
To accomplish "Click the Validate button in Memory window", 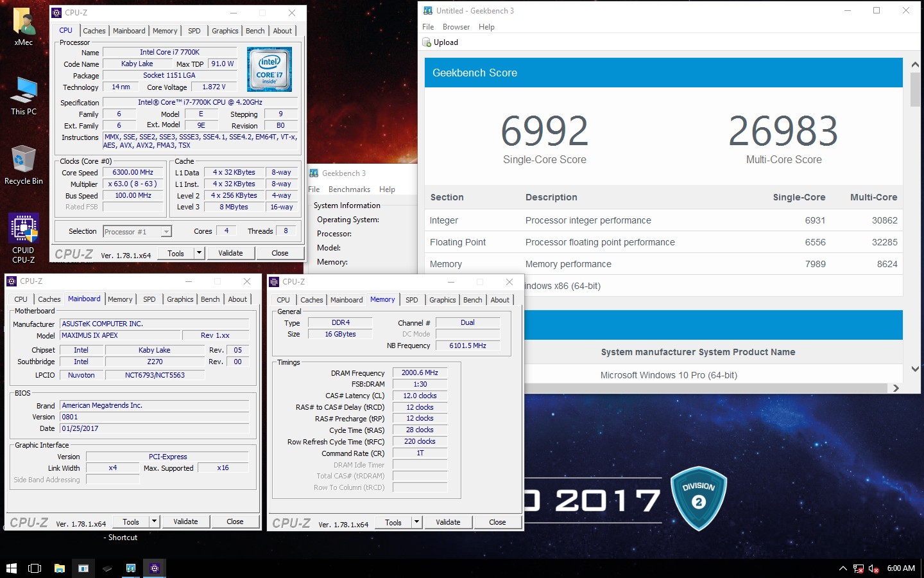I will (x=448, y=522).
